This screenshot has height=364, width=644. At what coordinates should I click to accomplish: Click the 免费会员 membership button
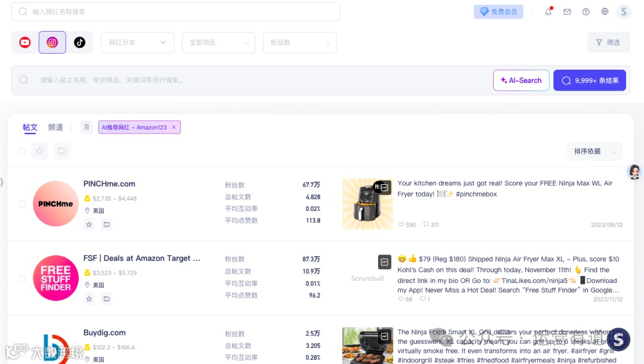[499, 11]
